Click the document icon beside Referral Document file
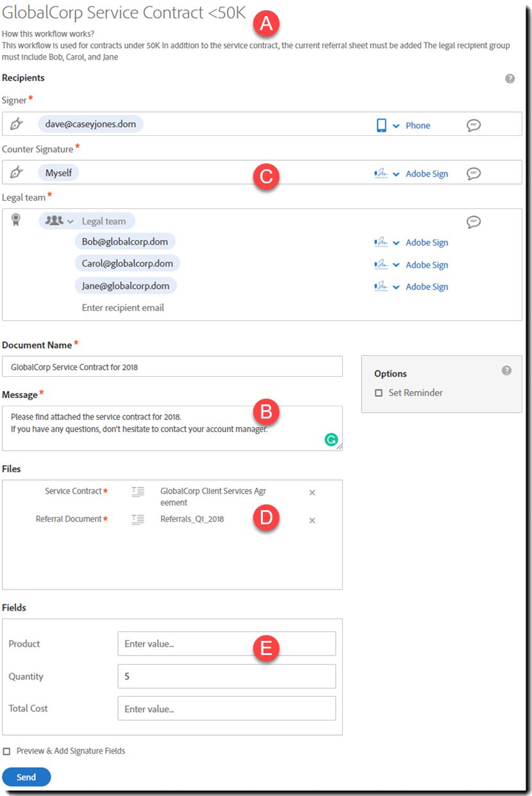This screenshot has height=796, width=532. (138, 520)
